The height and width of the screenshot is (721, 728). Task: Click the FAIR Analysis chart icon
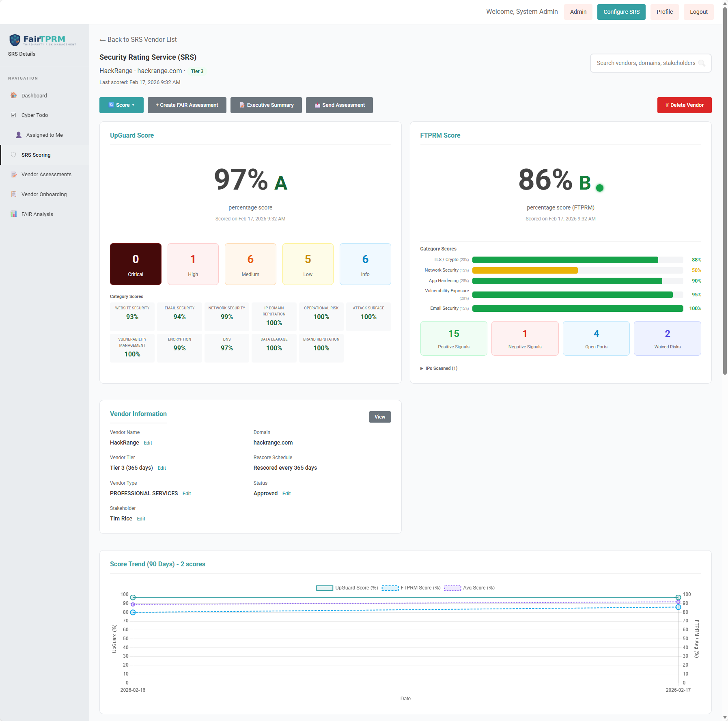(x=14, y=214)
